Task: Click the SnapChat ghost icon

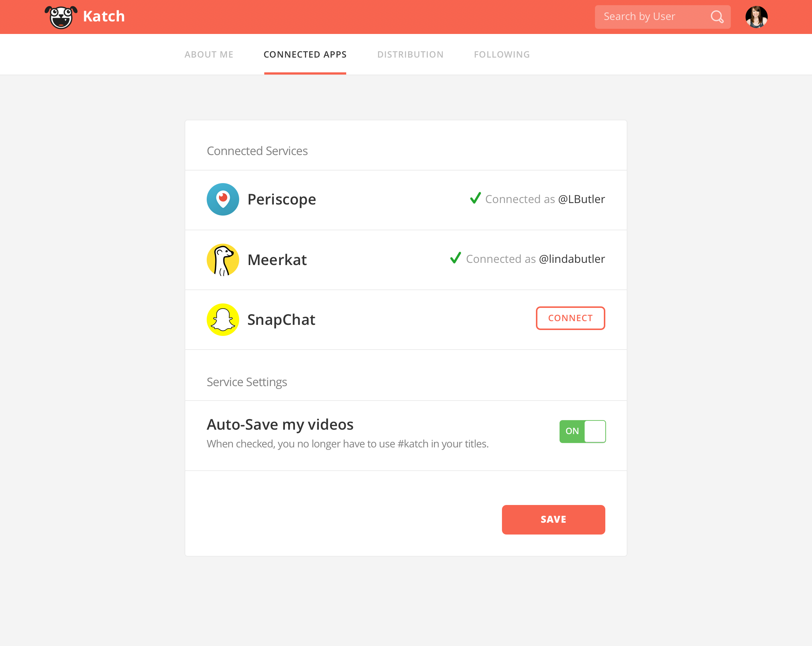Action: click(x=223, y=319)
